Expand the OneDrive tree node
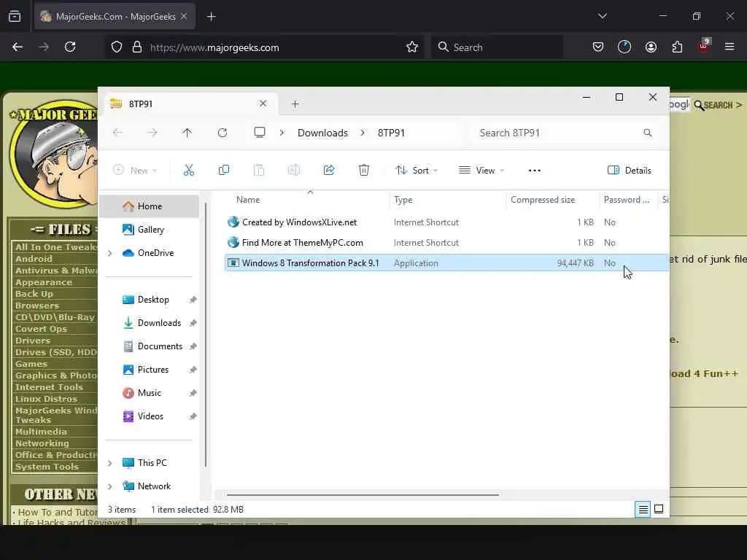This screenshot has height=560, width=747. pyautogui.click(x=110, y=253)
